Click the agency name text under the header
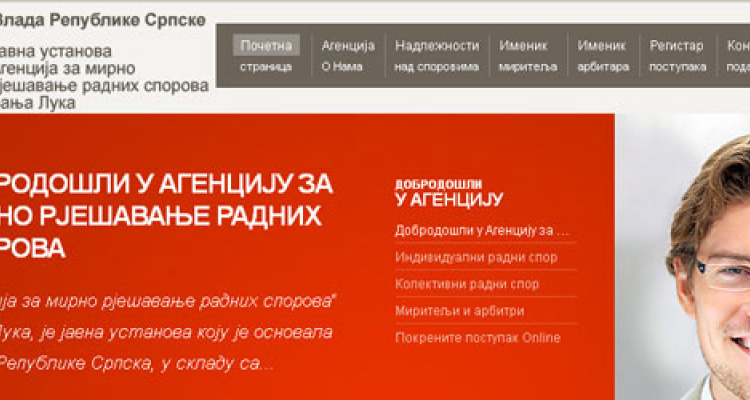This screenshot has width=750, height=400. tap(104, 77)
